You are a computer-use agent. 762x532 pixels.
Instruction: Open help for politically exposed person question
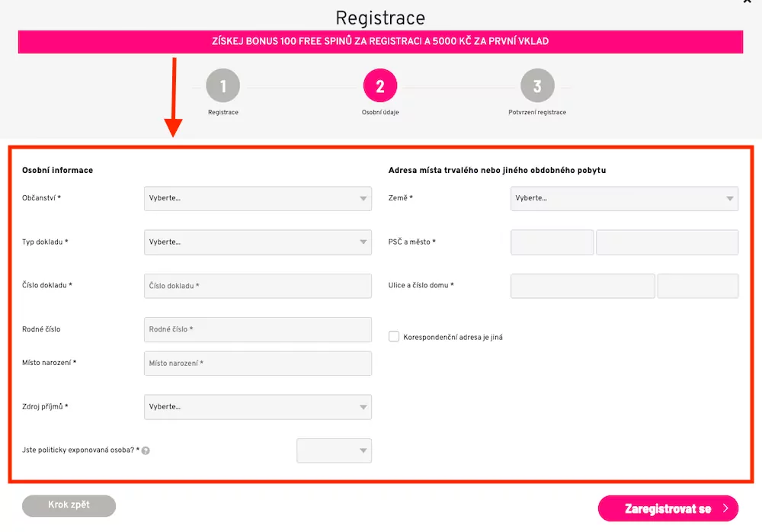[146, 450]
